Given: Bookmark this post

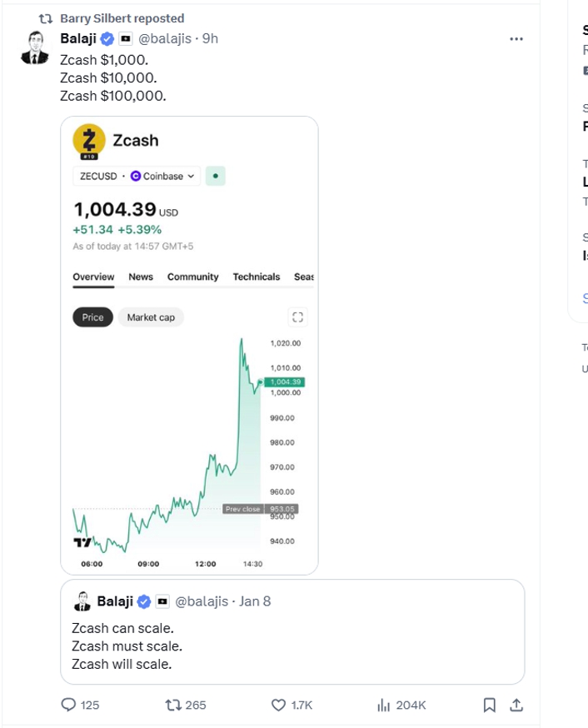Looking at the screenshot, I should click(489, 705).
